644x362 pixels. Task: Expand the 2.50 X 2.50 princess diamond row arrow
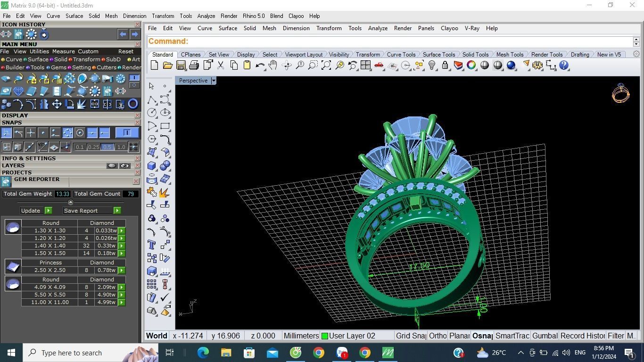point(122,270)
